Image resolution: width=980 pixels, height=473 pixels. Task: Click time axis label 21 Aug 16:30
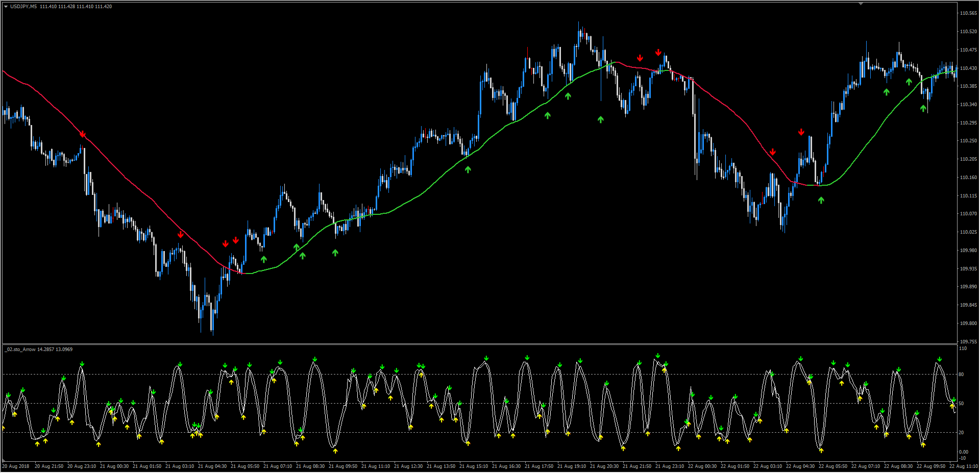tap(506, 466)
